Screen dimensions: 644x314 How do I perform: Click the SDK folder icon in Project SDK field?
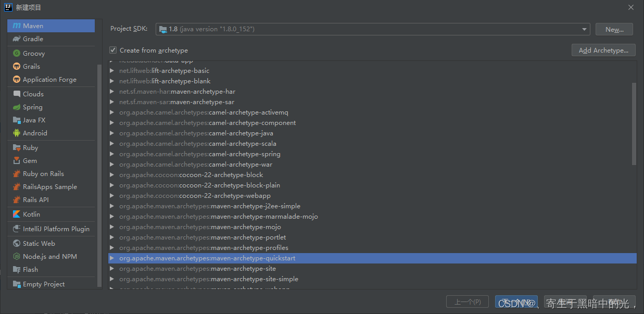click(x=163, y=29)
